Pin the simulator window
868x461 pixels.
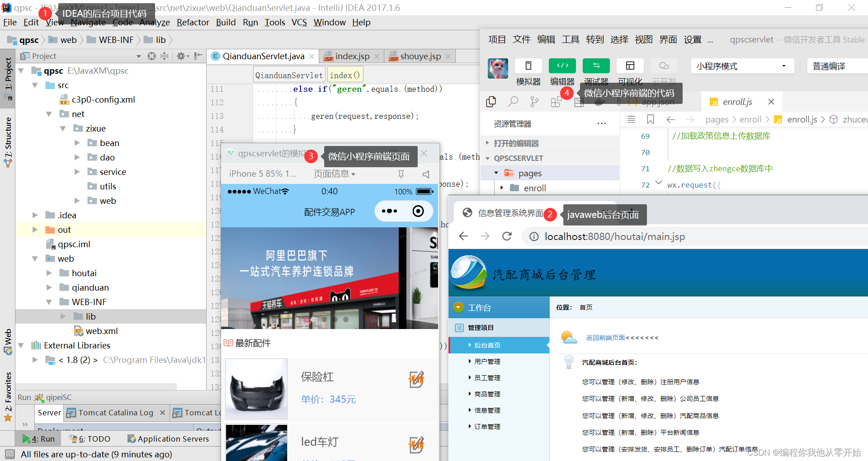click(x=401, y=174)
